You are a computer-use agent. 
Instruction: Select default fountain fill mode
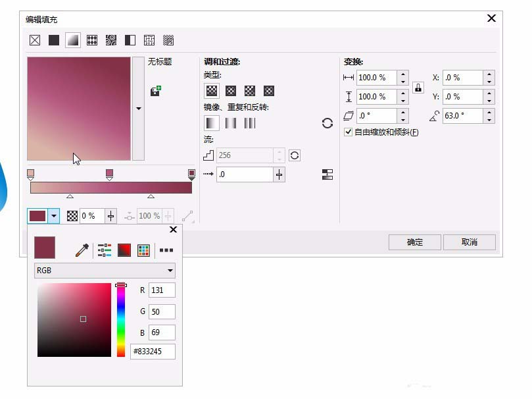pyautogui.click(x=211, y=123)
